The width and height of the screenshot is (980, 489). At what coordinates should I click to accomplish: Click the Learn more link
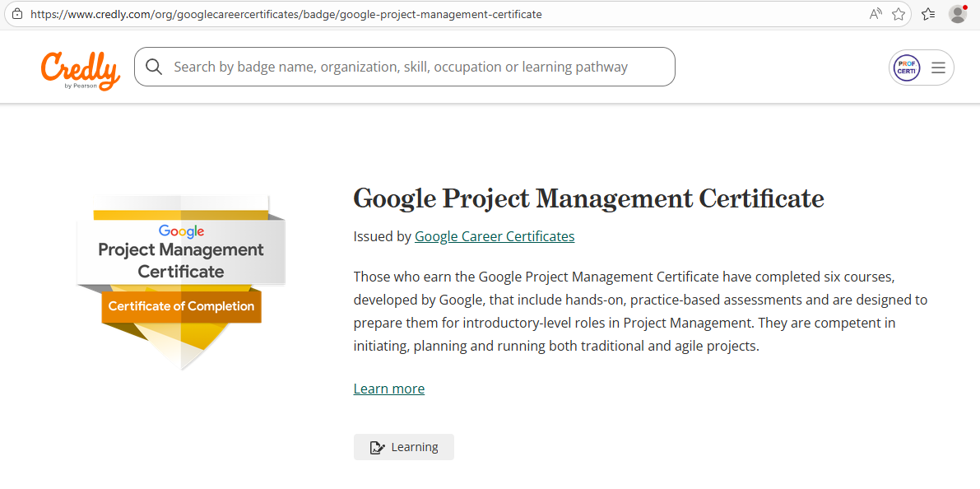(388, 389)
